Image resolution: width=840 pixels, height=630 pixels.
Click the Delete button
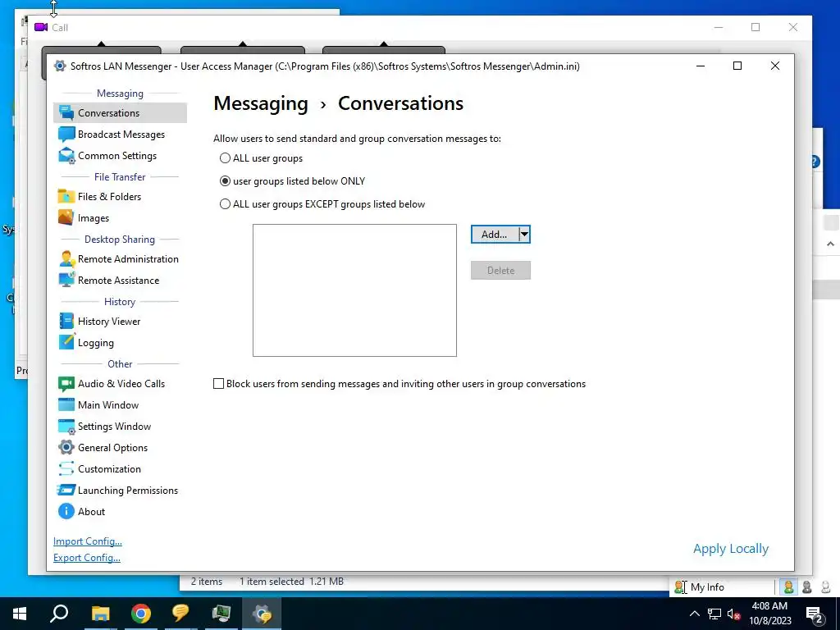tap(501, 271)
